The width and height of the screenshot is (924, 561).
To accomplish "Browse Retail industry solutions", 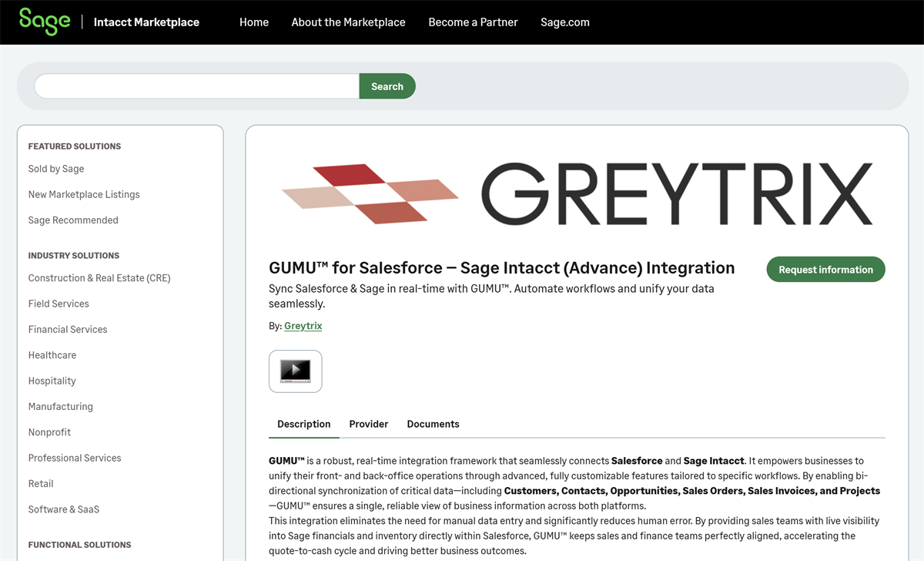I will point(41,484).
